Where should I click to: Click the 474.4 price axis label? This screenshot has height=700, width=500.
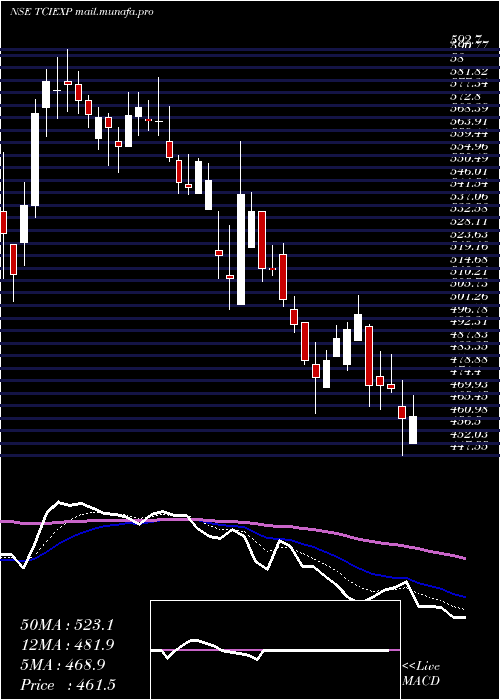point(466,371)
